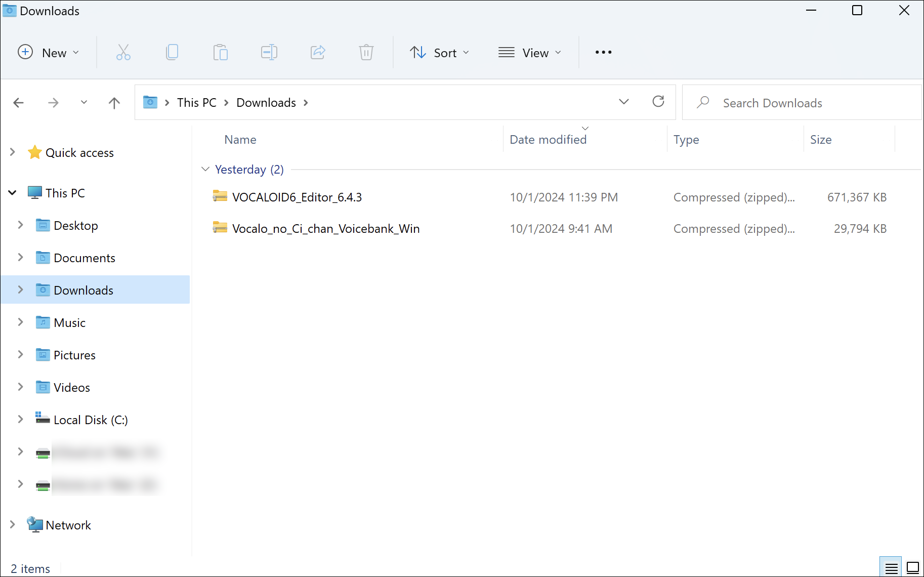Refresh the Downloads folder
924x577 pixels.
[658, 102]
